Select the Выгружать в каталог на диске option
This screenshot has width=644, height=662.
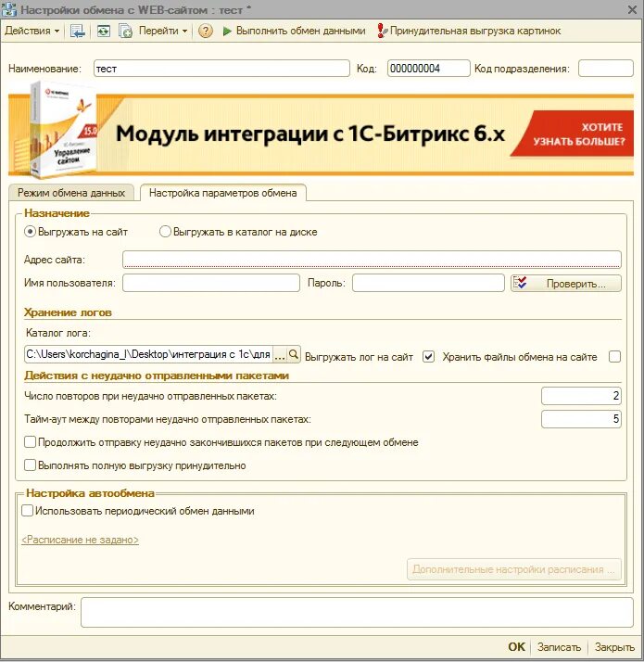[x=165, y=232]
